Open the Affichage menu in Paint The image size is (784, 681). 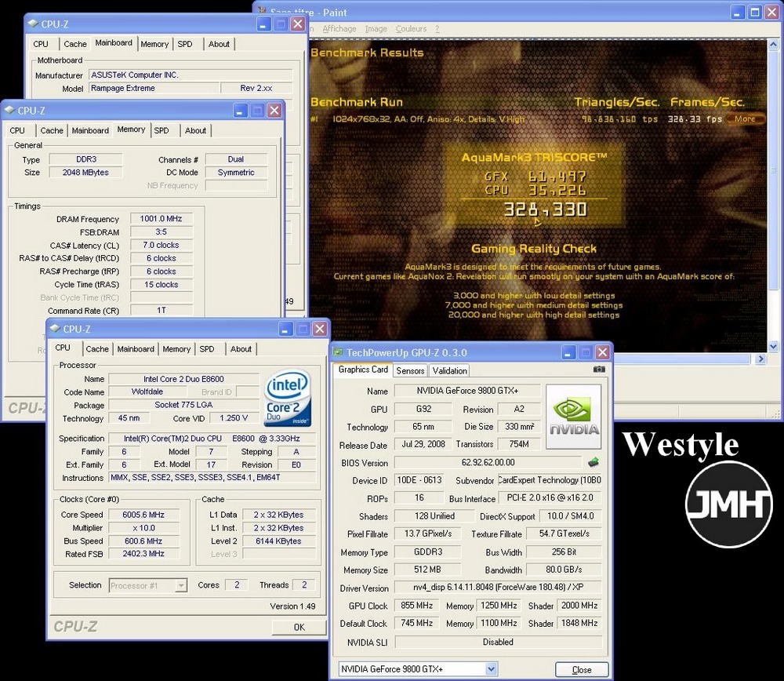[339, 28]
